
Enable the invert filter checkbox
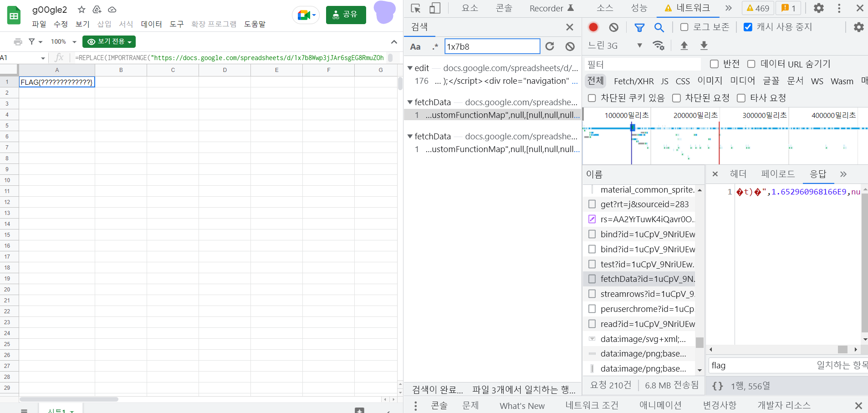pyautogui.click(x=714, y=64)
